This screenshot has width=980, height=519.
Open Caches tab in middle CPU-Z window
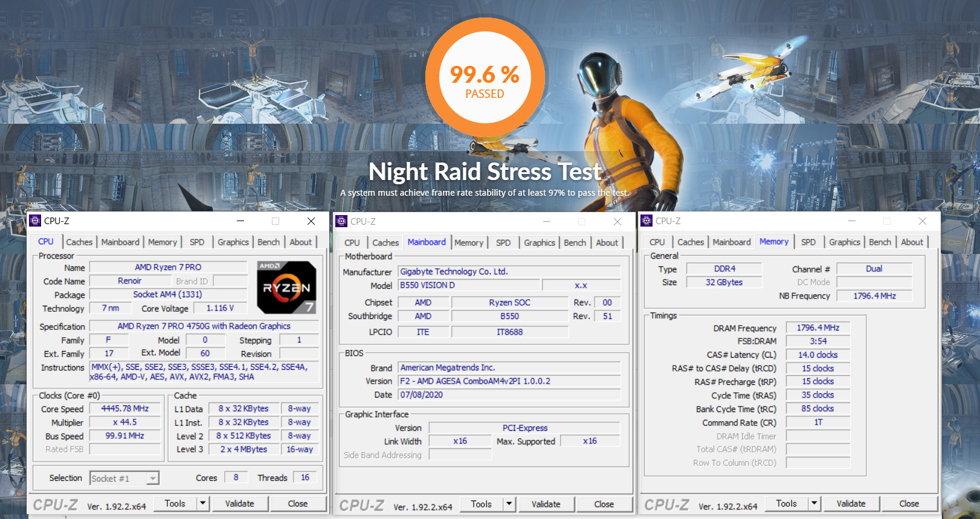pos(385,242)
